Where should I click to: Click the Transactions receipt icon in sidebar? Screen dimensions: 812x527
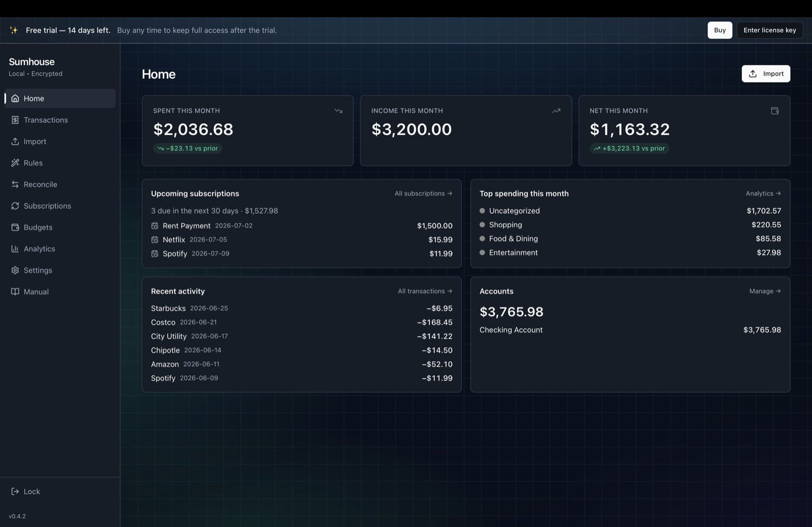(x=15, y=120)
